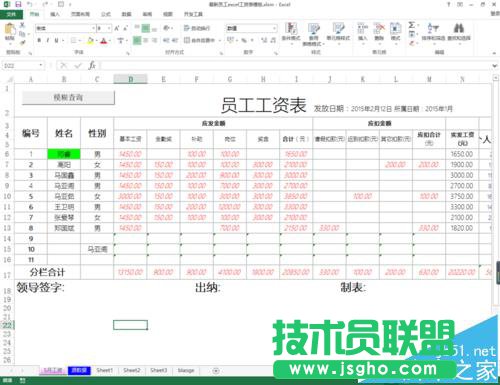Click the fuzzy query button above the table
The image size is (500, 385).
pos(68,98)
